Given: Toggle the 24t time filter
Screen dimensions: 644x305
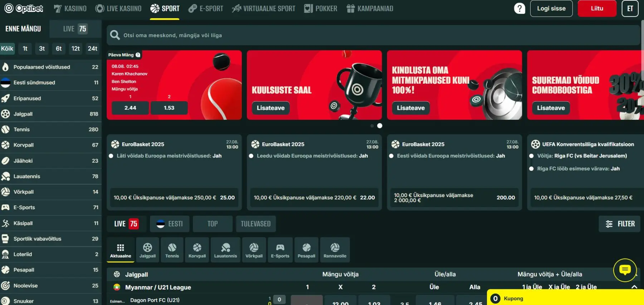Looking at the screenshot, I should (93, 49).
